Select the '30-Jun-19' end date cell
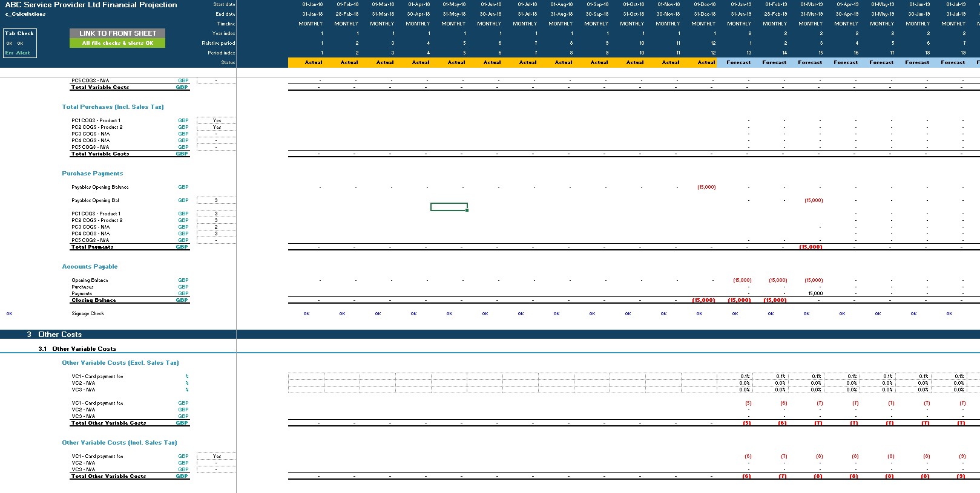 coord(919,14)
